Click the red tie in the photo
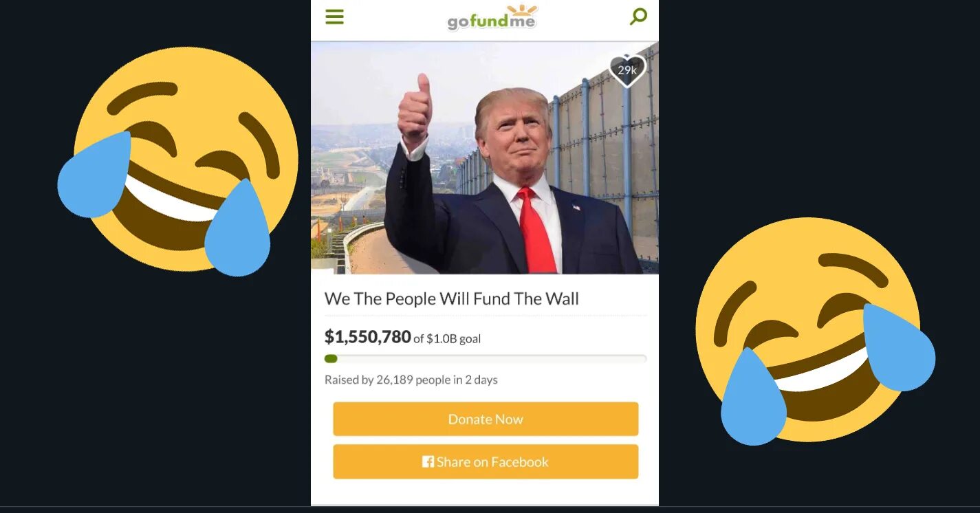The width and height of the screenshot is (980, 513). coord(535,230)
